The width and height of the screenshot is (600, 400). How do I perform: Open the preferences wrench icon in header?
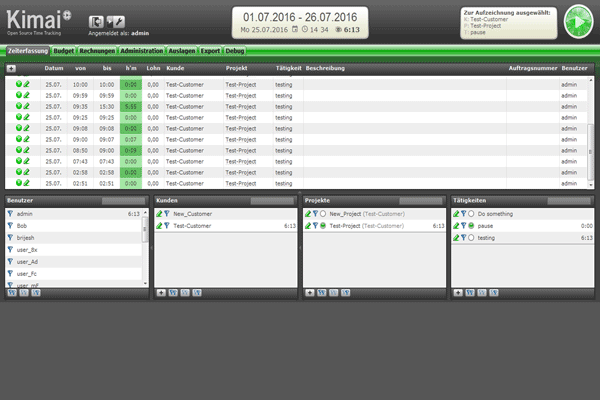115,21
